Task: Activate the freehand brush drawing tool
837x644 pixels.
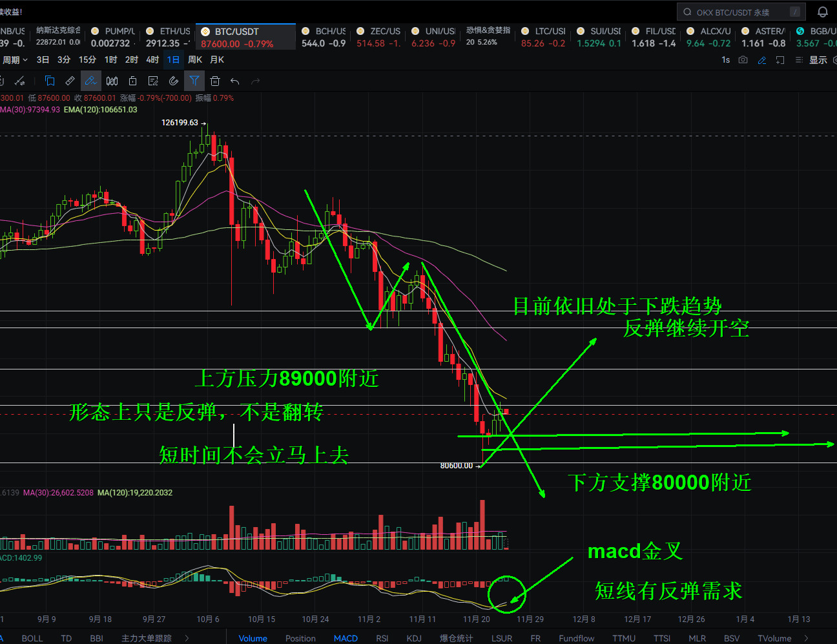Action: [x=91, y=81]
